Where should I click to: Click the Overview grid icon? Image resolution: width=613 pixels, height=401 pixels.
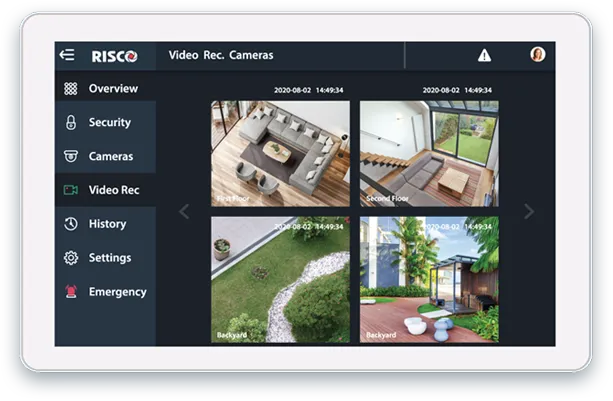click(71, 89)
